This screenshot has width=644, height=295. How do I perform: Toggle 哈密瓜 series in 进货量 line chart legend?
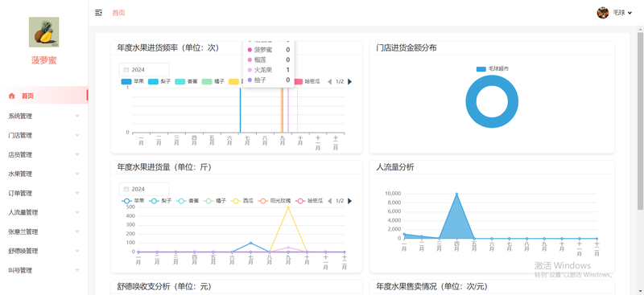[x=308, y=201]
